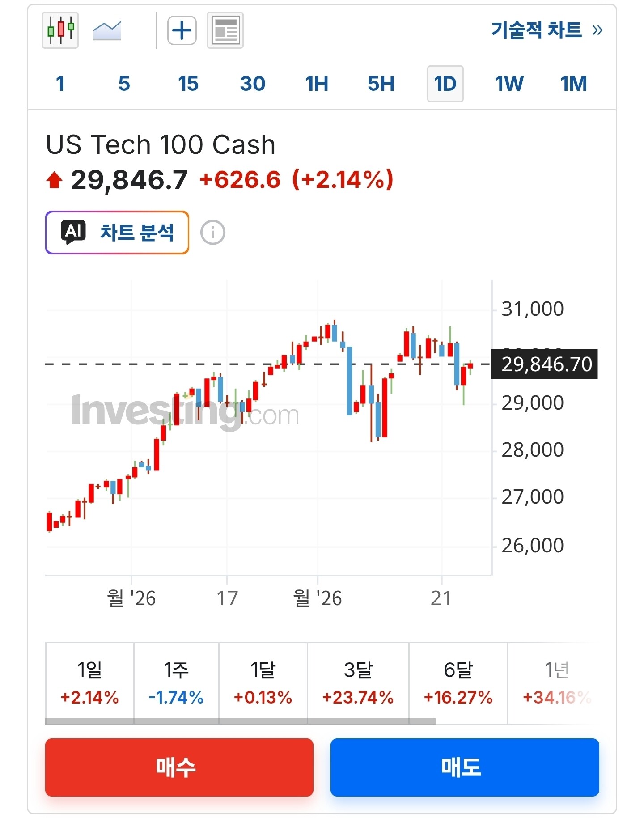The image size is (644, 818).
Task: Select the candlestick chart type icon
Action: pyautogui.click(x=60, y=30)
